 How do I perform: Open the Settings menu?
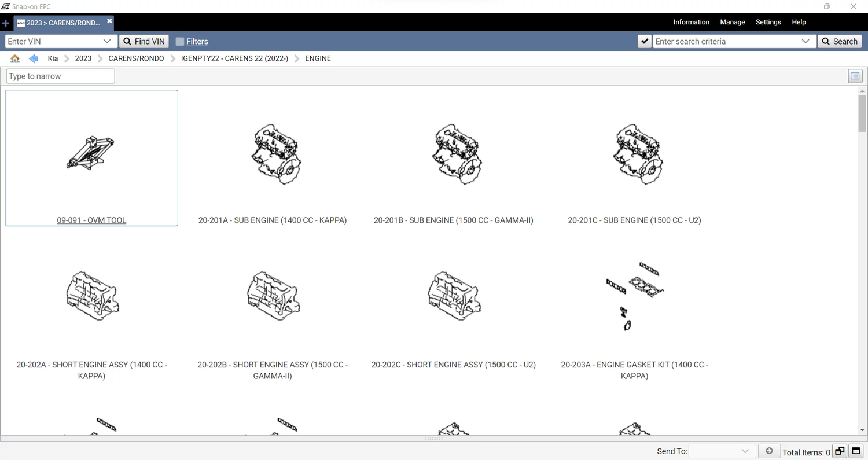[768, 22]
